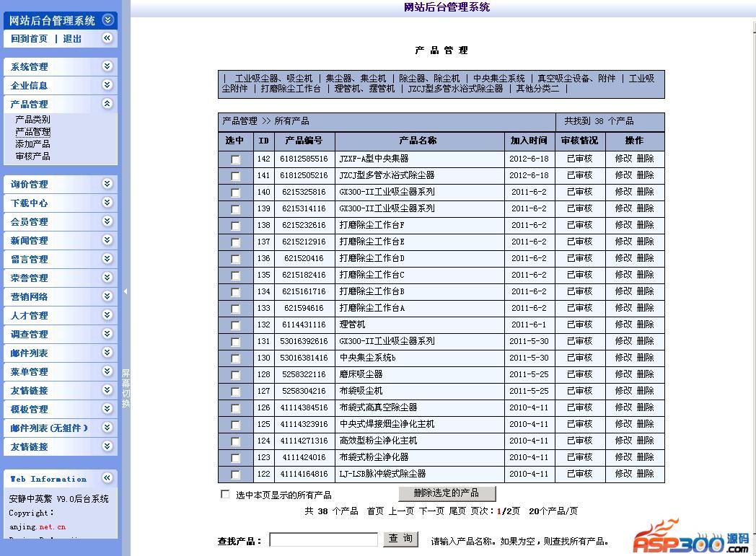
Task: Check the box for 布袋吸尘机 row
Action: 235,392
